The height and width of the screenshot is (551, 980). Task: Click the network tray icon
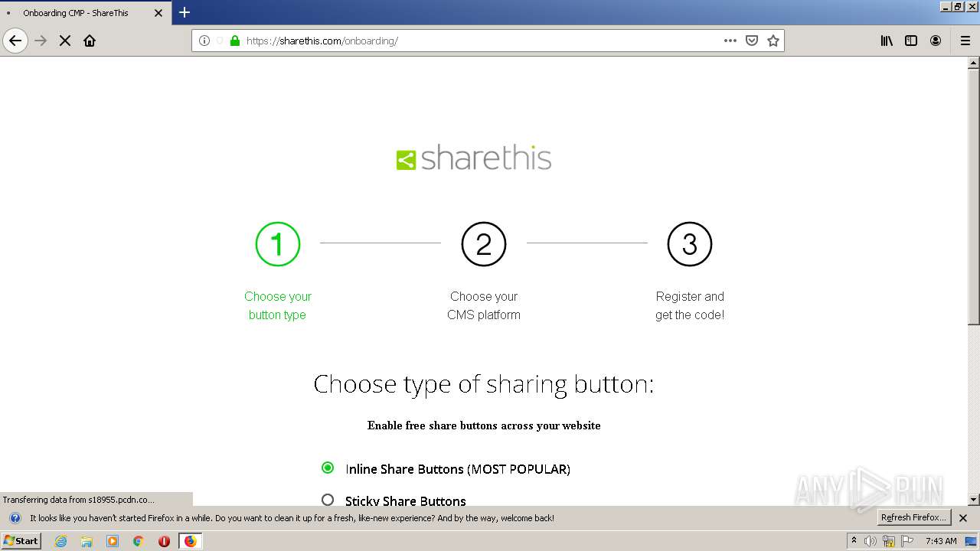click(x=889, y=541)
